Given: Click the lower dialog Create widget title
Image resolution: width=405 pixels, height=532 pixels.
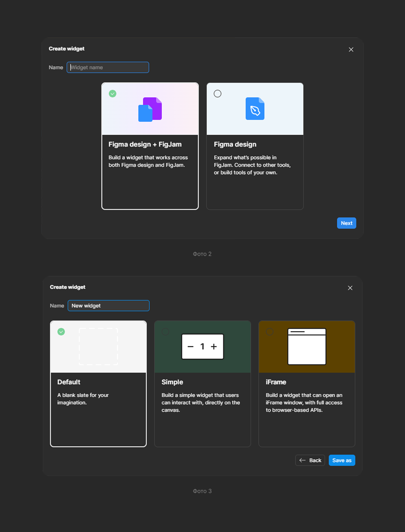Looking at the screenshot, I should point(67,287).
